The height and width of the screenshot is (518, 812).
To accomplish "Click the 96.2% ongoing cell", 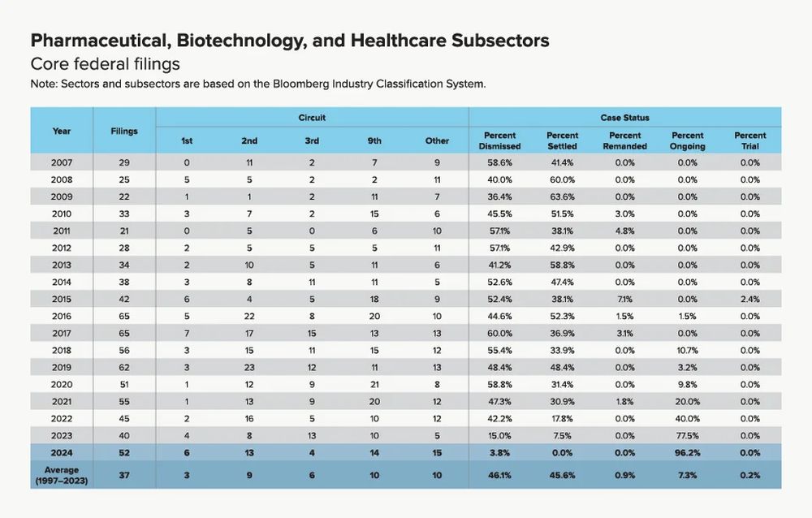I will pyautogui.click(x=688, y=452).
